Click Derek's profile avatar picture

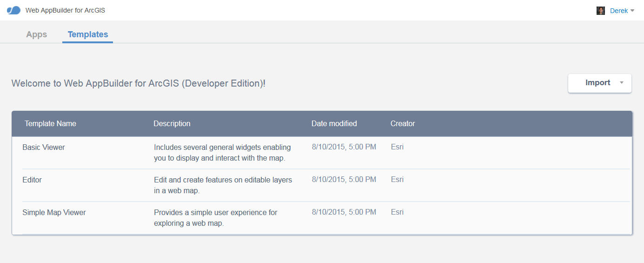tap(600, 11)
